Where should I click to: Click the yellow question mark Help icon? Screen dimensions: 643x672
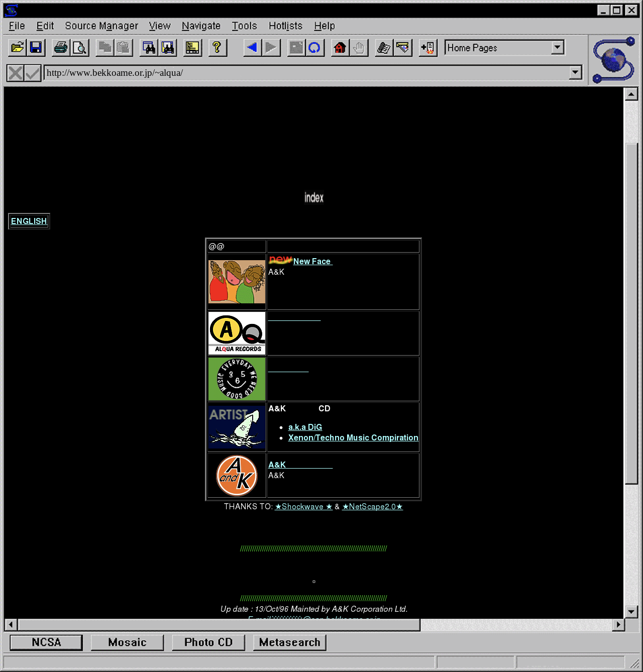pos(217,48)
